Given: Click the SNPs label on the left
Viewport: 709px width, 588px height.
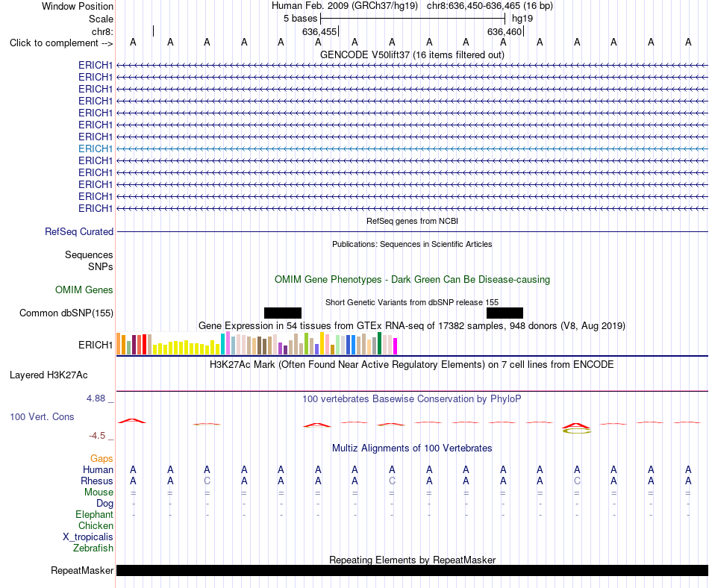Looking at the screenshot, I should pos(101,266).
